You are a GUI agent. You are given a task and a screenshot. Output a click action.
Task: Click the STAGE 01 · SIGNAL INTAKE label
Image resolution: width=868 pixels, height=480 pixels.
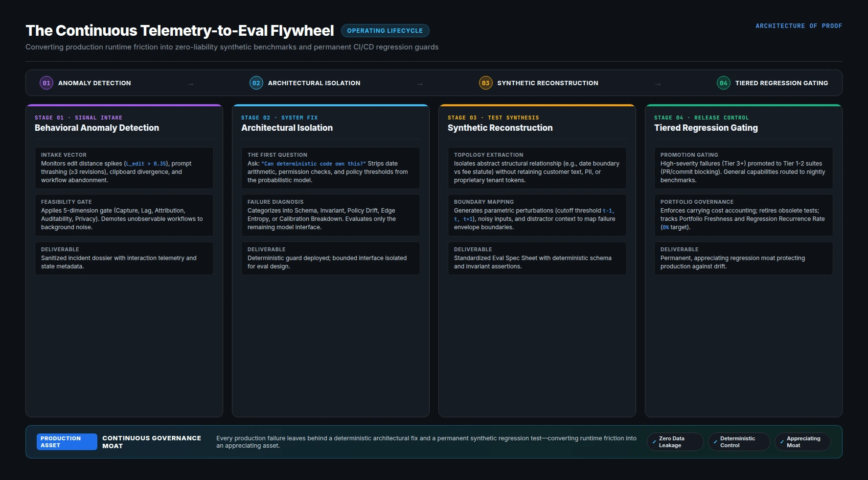pos(78,118)
